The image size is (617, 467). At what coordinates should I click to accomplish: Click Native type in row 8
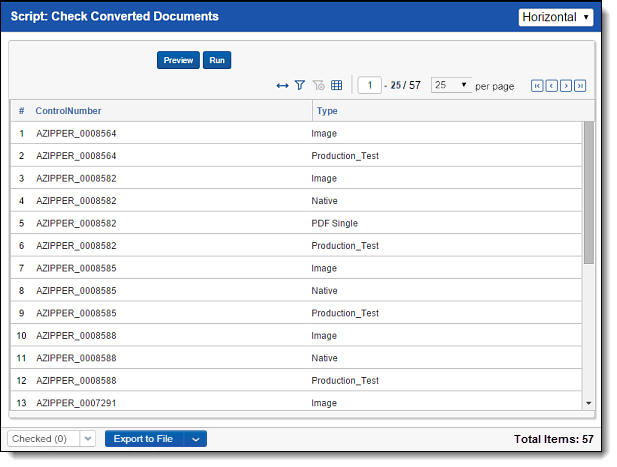[324, 290]
